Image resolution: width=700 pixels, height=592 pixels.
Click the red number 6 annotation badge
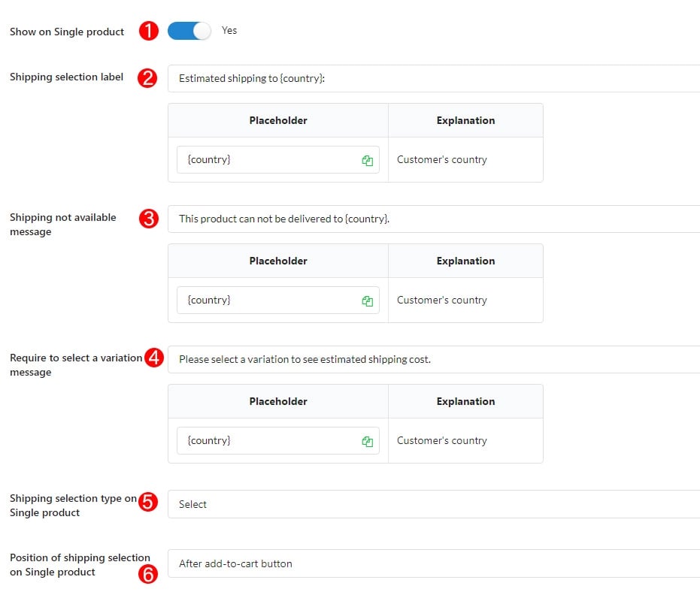148,574
